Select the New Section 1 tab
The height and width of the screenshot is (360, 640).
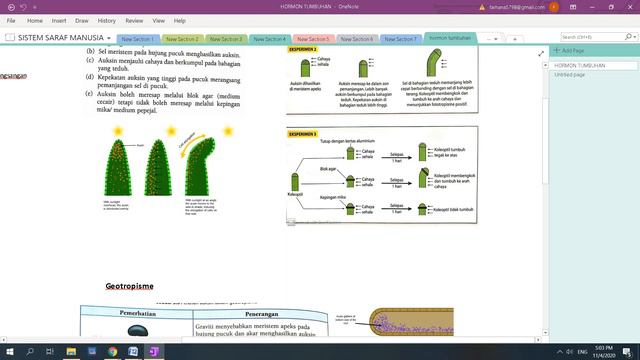point(138,39)
